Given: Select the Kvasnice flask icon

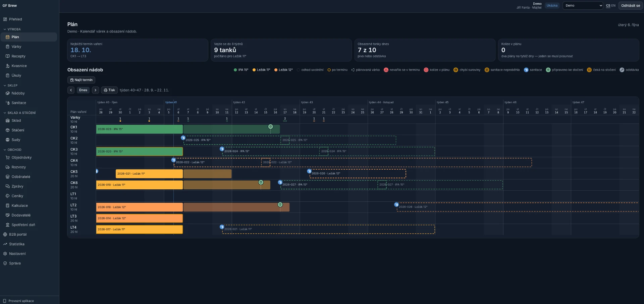Looking at the screenshot, I should pyautogui.click(x=7, y=66).
